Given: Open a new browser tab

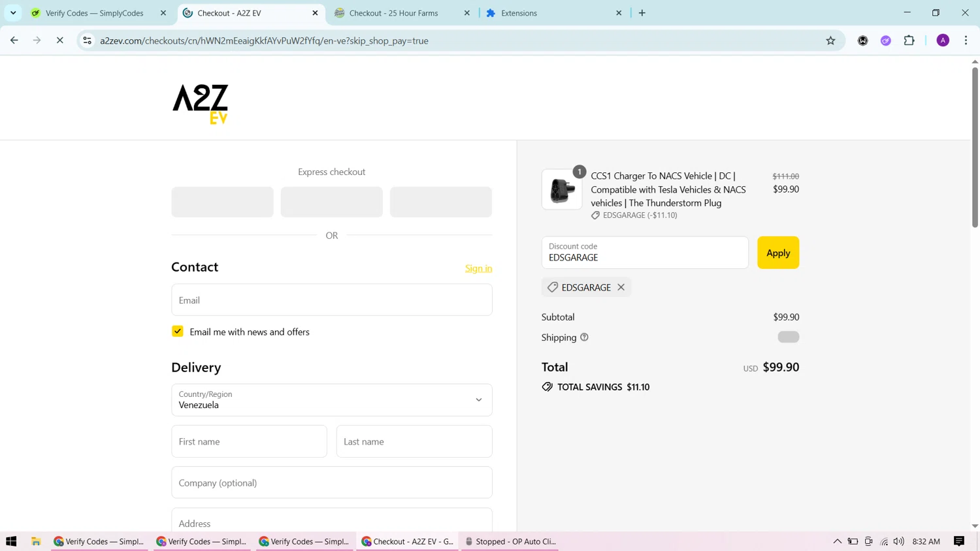Looking at the screenshot, I should (642, 13).
